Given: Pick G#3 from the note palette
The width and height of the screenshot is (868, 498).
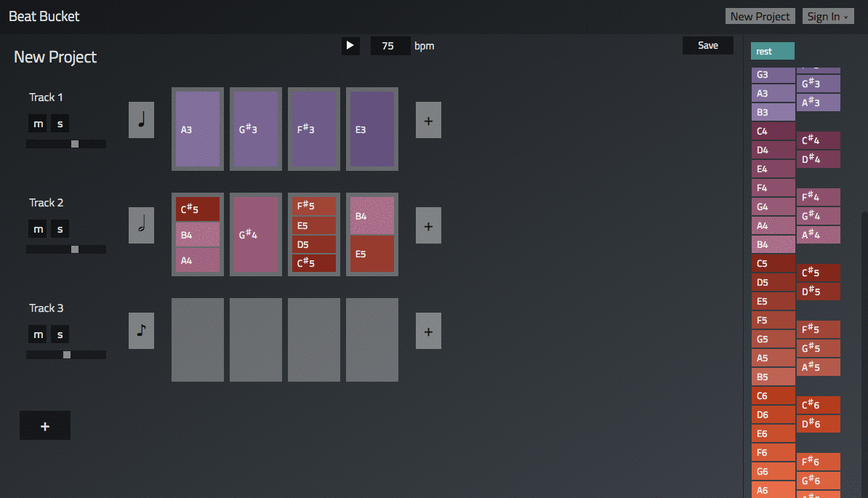Looking at the screenshot, I should click(x=818, y=84).
